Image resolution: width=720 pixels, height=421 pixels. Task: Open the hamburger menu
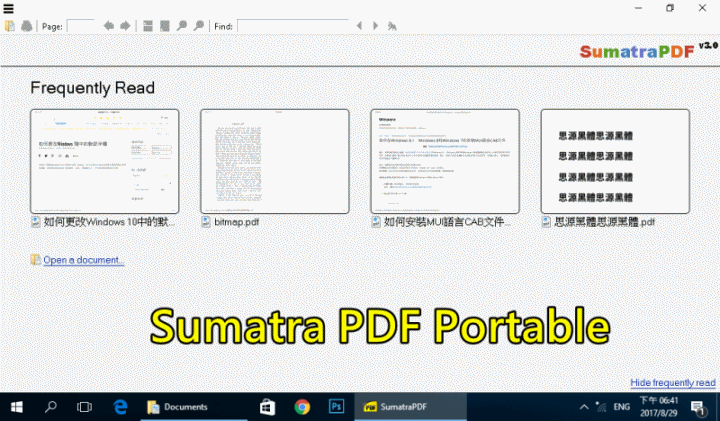8,8
